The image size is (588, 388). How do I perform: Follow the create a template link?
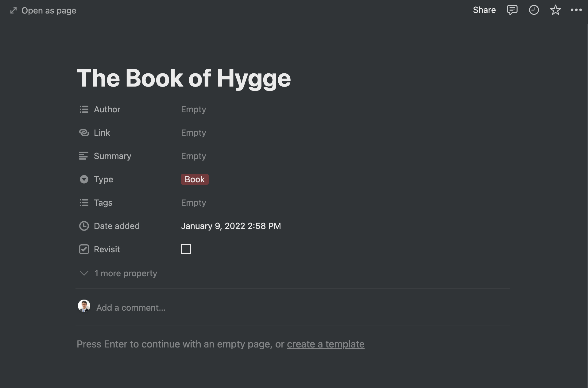point(326,344)
